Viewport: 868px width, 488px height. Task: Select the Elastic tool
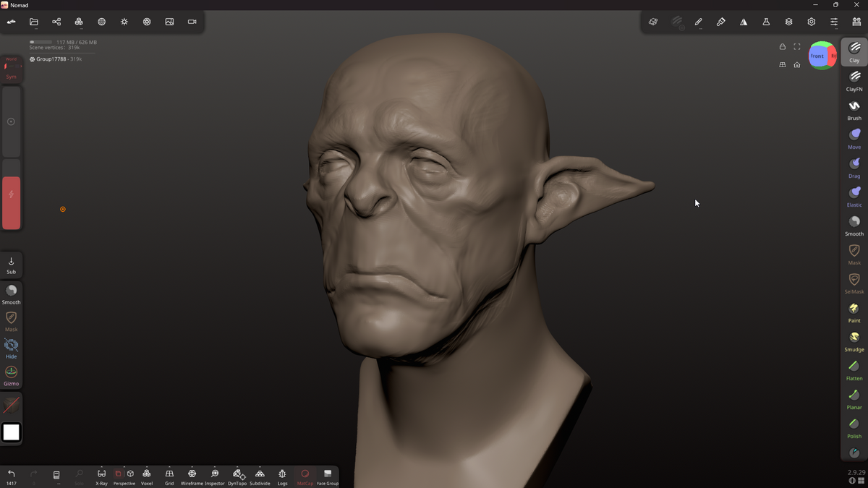[854, 197]
